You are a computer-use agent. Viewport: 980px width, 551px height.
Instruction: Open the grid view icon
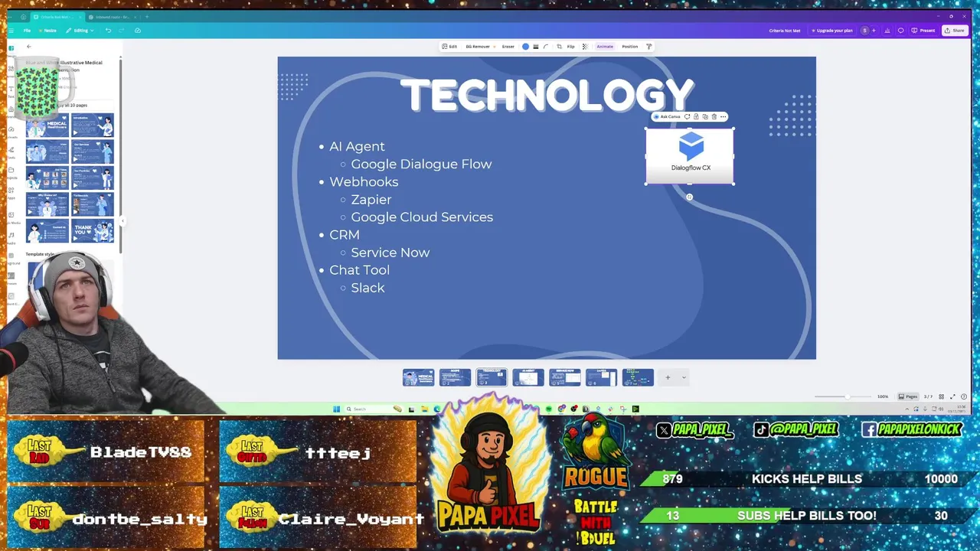[943, 396]
